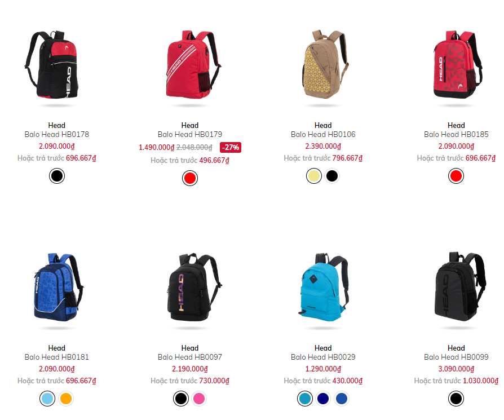The image size is (504, 420).
Task: Choose the navy blue swatch for HB0029
Action: click(x=323, y=399)
